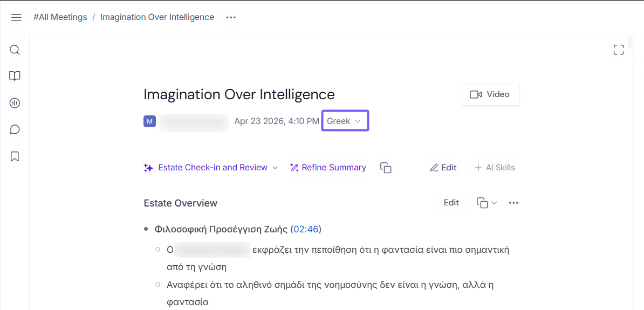
Task: Open the bookmarks sidebar icon
Action: pyautogui.click(x=15, y=156)
